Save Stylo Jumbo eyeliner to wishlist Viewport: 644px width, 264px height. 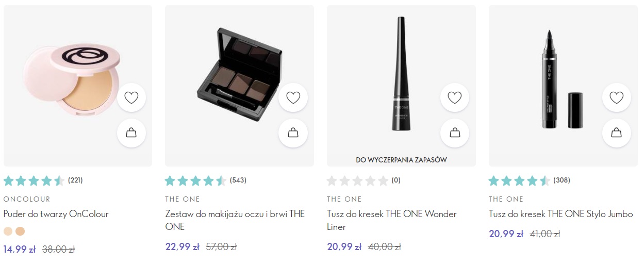click(616, 97)
